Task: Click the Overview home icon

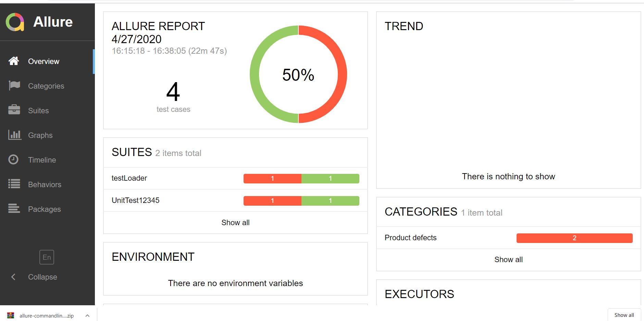Action: 14,61
